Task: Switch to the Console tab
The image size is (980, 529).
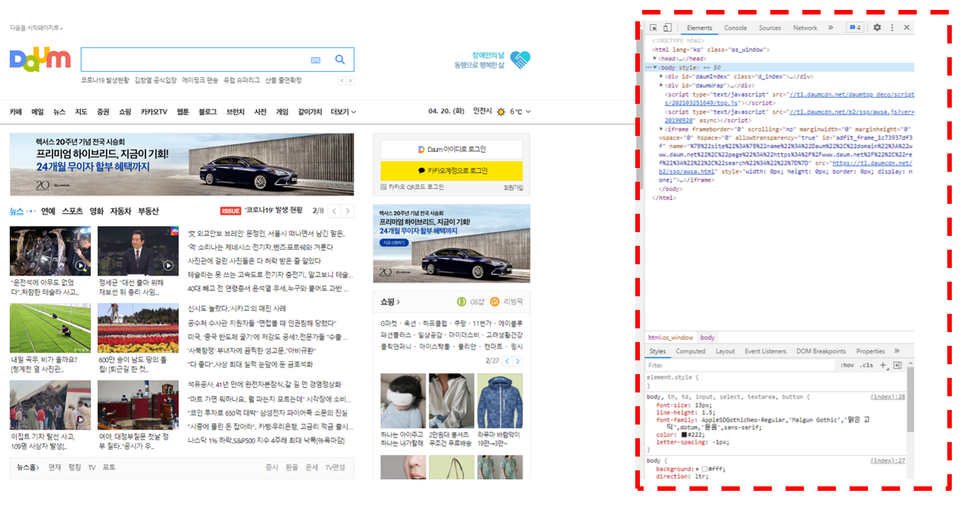Action: [x=735, y=27]
